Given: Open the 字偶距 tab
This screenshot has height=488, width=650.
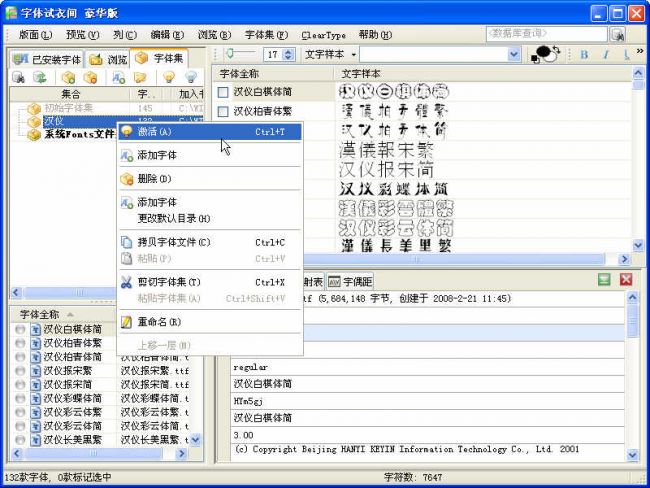Looking at the screenshot, I should click(x=350, y=282).
